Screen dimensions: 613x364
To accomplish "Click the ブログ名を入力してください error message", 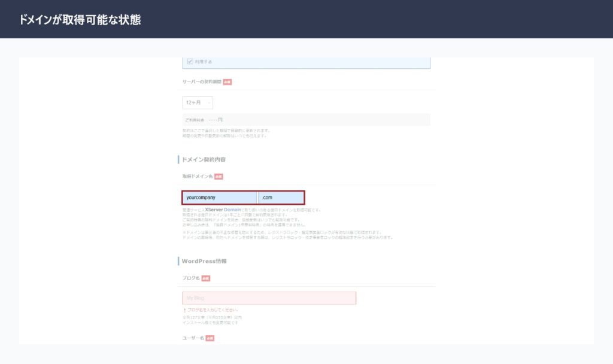I will [x=213, y=310].
